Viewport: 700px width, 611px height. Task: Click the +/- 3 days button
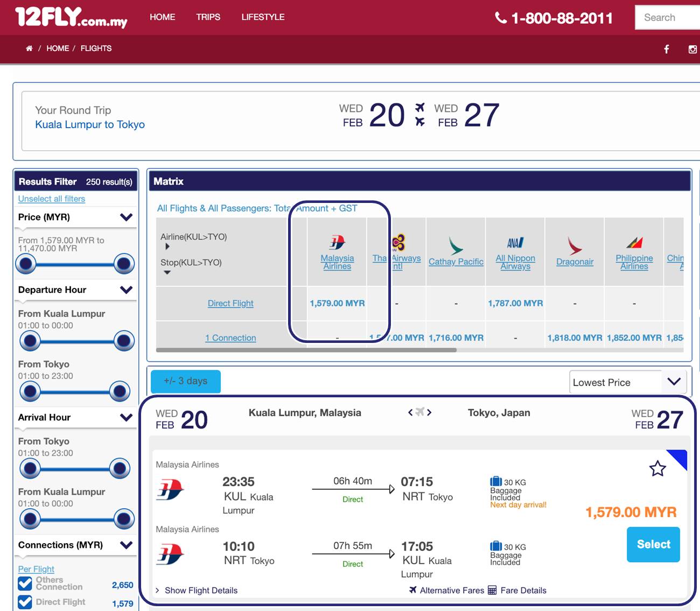pyautogui.click(x=186, y=381)
